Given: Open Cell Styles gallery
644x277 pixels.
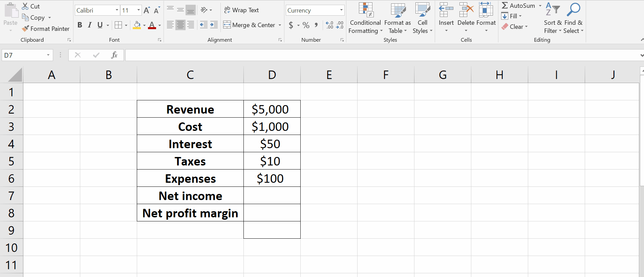Looking at the screenshot, I should click(x=423, y=18).
